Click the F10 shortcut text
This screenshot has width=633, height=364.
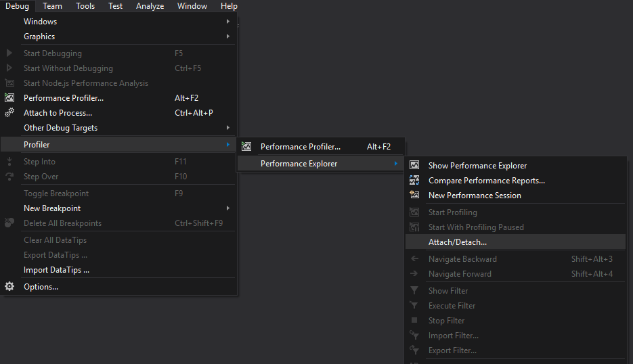[x=181, y=177]
